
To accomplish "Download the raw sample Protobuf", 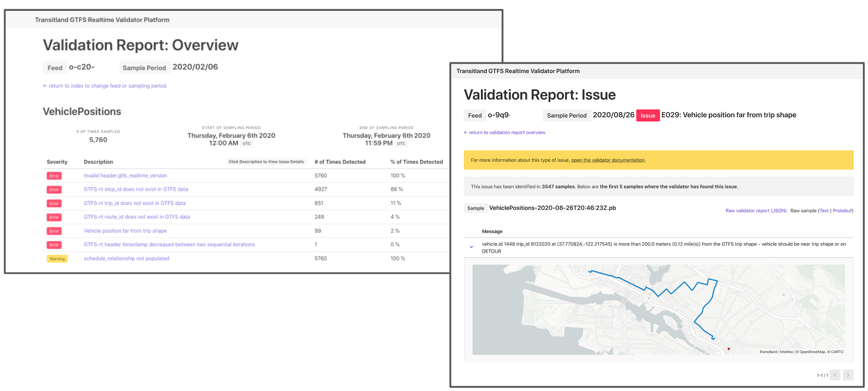I will point(842,210).
